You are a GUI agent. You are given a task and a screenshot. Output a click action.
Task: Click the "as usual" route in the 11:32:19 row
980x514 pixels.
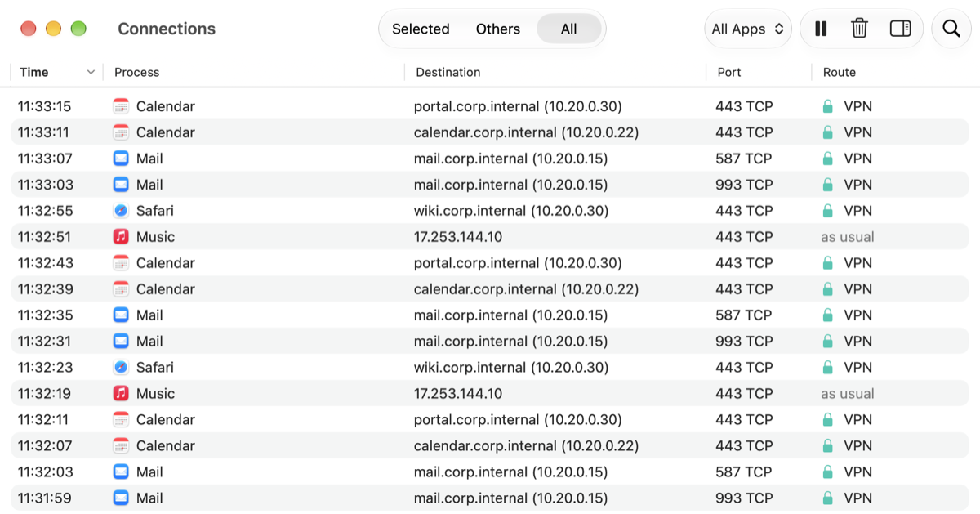click(x=848, y=394)
